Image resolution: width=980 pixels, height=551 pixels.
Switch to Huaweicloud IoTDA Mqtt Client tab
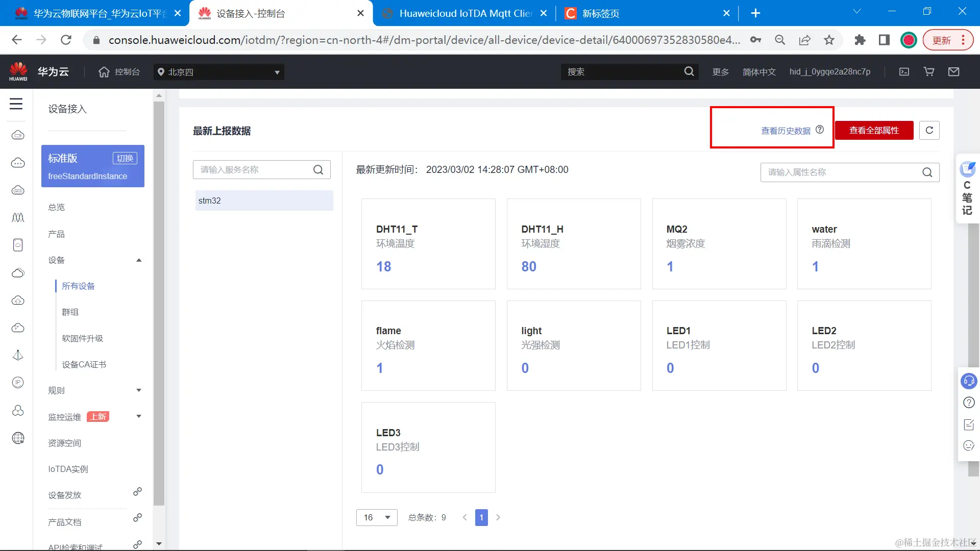pos(464,13)
